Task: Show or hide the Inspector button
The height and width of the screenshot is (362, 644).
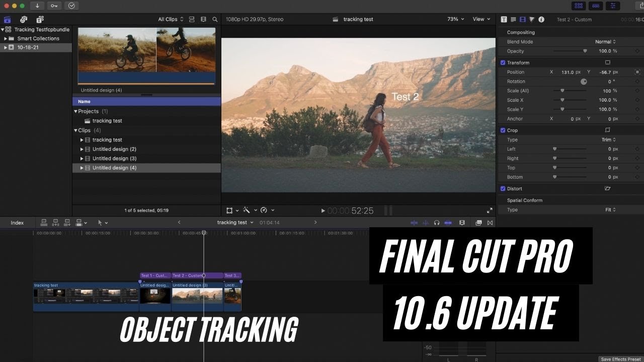Action: point(613,6)
